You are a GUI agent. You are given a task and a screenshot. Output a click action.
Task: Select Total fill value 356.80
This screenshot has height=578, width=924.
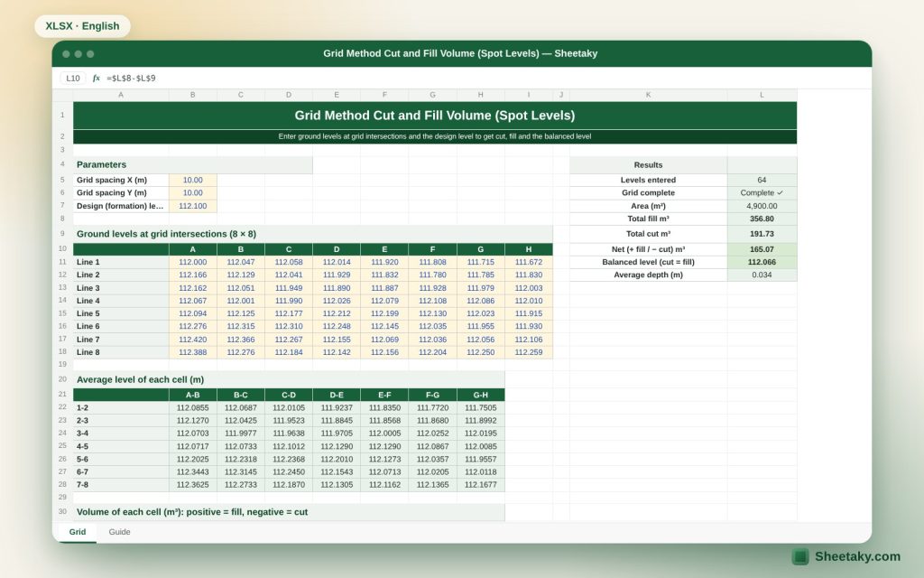(x=762, y=219)
